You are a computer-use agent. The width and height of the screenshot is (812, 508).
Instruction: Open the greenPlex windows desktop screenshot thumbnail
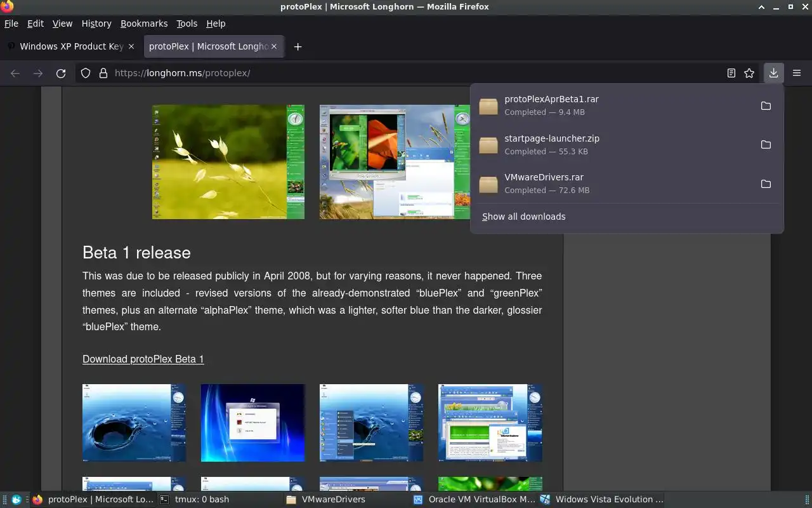pyautogui.click(x=395, y=162)
